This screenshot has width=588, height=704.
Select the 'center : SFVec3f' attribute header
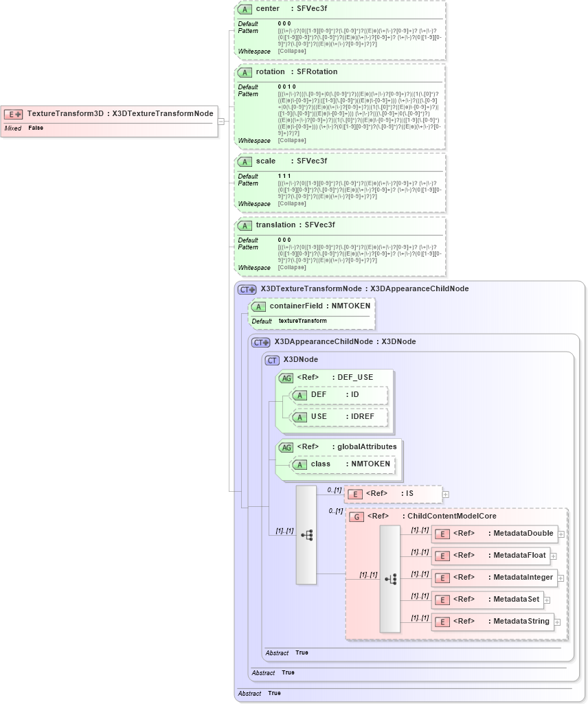pyautogui.click(x=291, y=8)
